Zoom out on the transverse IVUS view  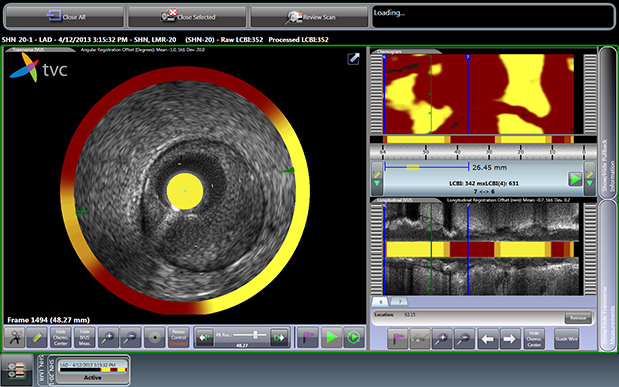click(x=130, y=338)
